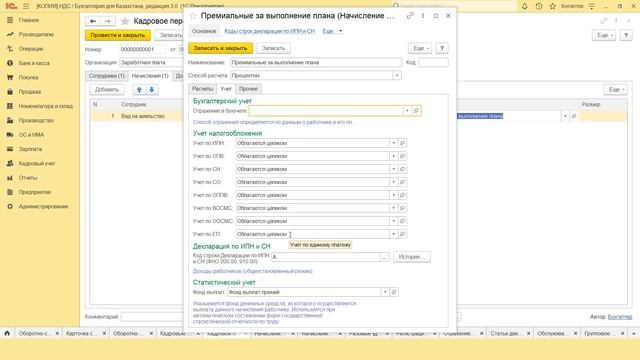
Task: Click Провести и закрыть in background document
Action: [x=118, y=35]
